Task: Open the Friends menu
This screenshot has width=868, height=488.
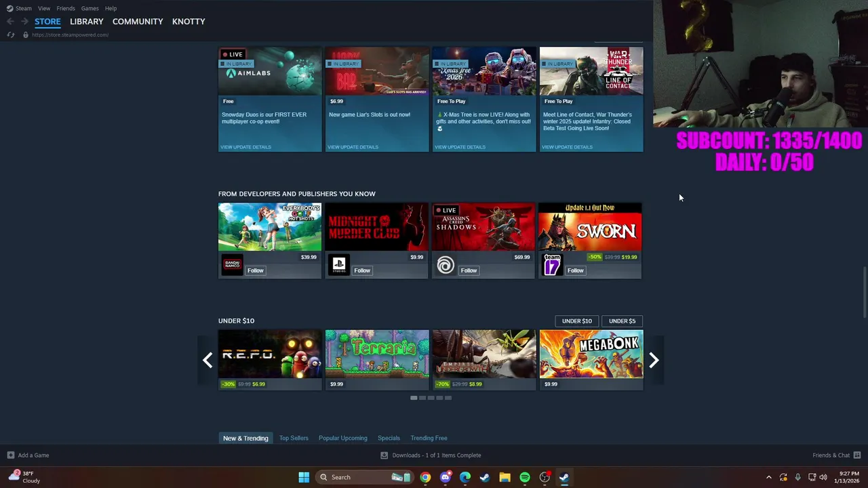Action: (66, 8)
